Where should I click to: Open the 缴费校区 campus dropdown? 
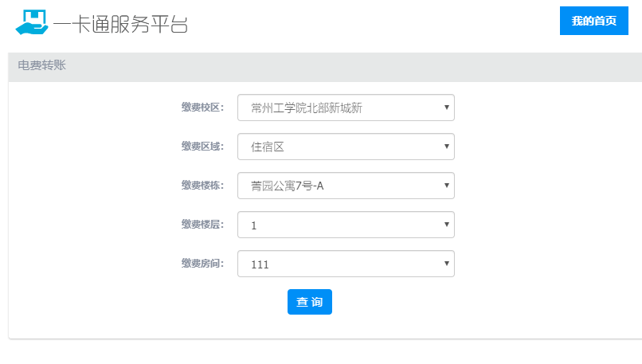[x=345, y=108]
